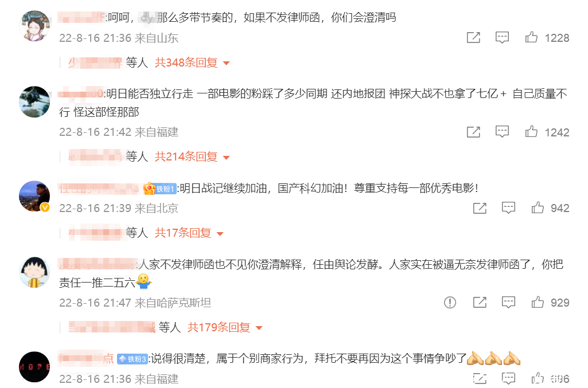
Task: Open the Chibi Maruko avatar profile
Action: point(34,272)
